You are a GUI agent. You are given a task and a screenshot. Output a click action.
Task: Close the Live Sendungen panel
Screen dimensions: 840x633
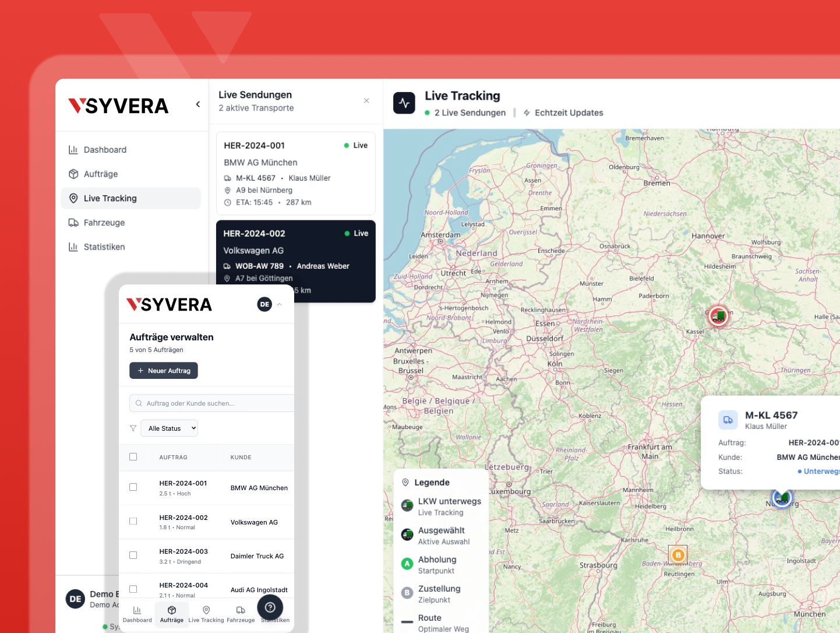coord(366,101)
